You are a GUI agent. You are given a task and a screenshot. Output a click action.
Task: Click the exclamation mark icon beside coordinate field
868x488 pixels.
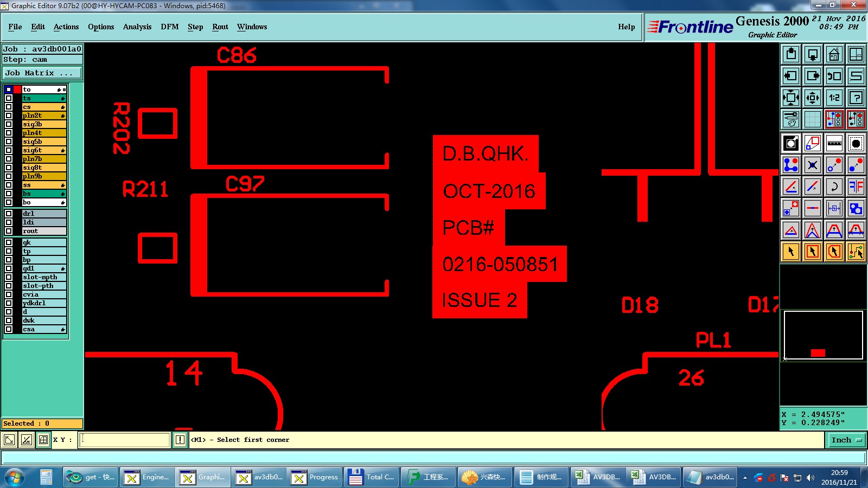(x=180, y=440)
